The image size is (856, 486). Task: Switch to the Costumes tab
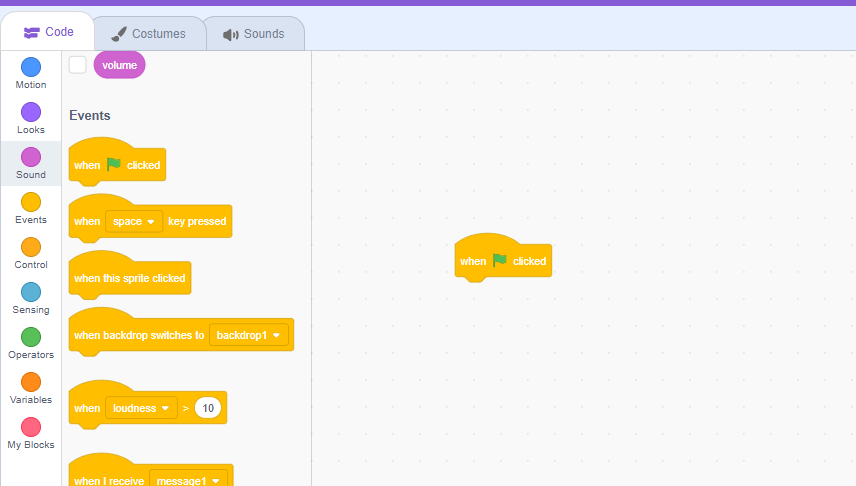(x=149, y=34)
